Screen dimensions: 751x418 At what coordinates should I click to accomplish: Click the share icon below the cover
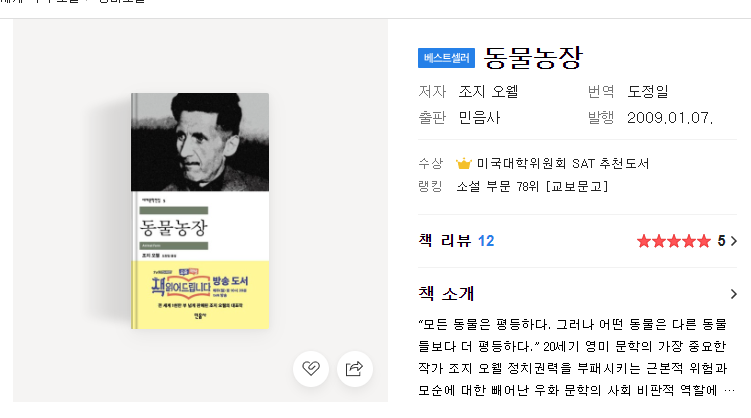coord(354,368)
